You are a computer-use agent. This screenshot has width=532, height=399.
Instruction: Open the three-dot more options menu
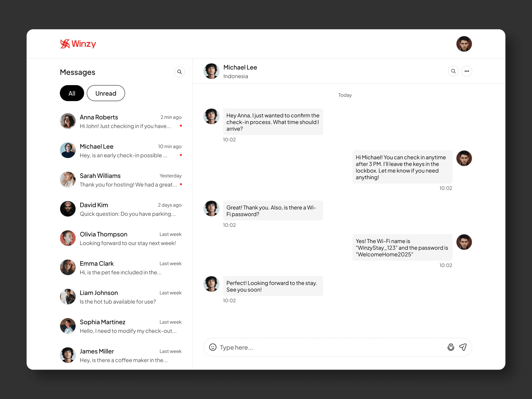pyautogui.click(x=467, y=71)
